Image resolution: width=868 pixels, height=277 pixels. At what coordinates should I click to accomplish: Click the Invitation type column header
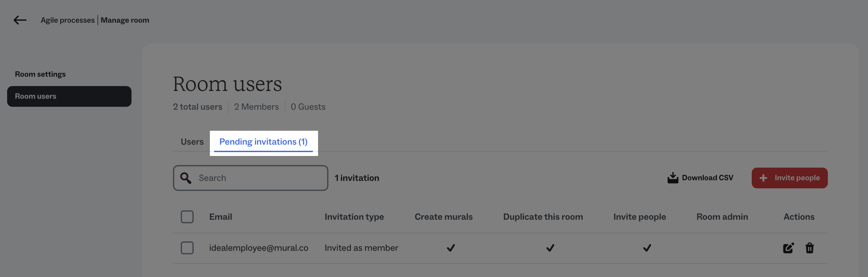pos(354,217)
